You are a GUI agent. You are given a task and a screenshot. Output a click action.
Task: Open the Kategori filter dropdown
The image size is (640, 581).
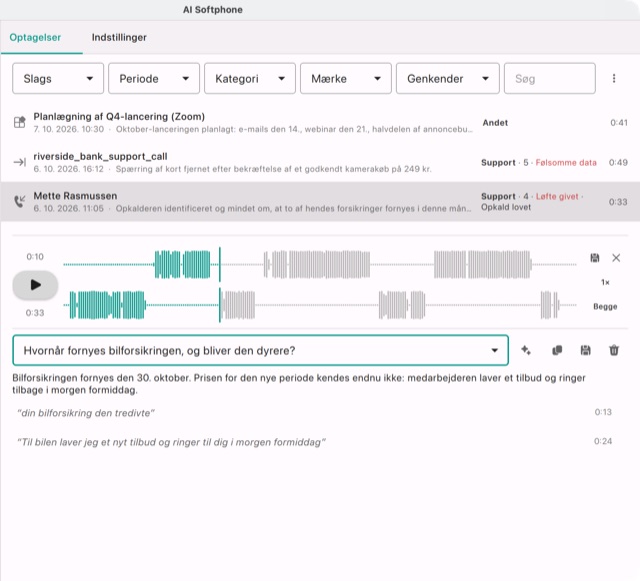250,78
